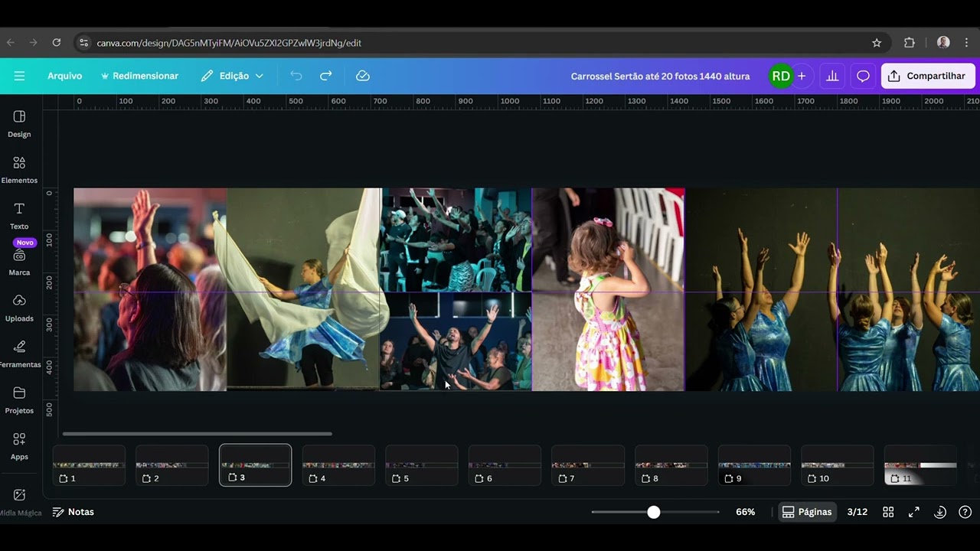This screenshot has width=980, height=551.
Task: View site information icon in address bar
Action: (83, 43)
